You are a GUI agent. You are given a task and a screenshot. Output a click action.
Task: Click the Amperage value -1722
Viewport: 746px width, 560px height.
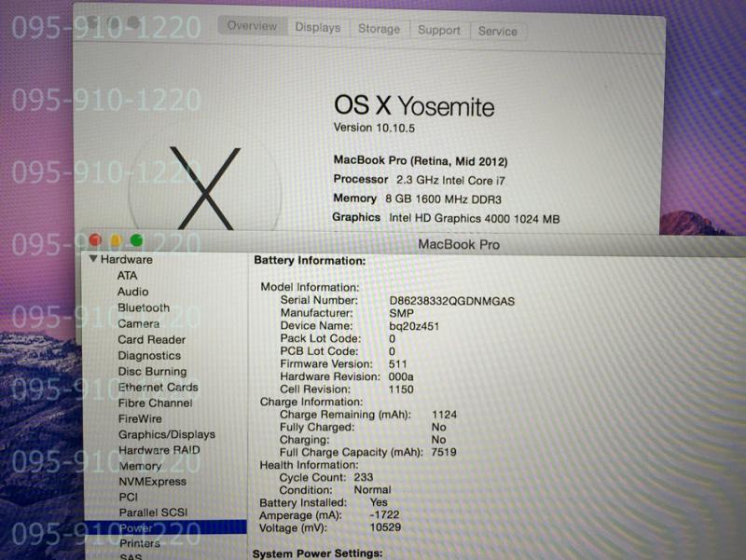pyautogui.click(x=384, y=515)
